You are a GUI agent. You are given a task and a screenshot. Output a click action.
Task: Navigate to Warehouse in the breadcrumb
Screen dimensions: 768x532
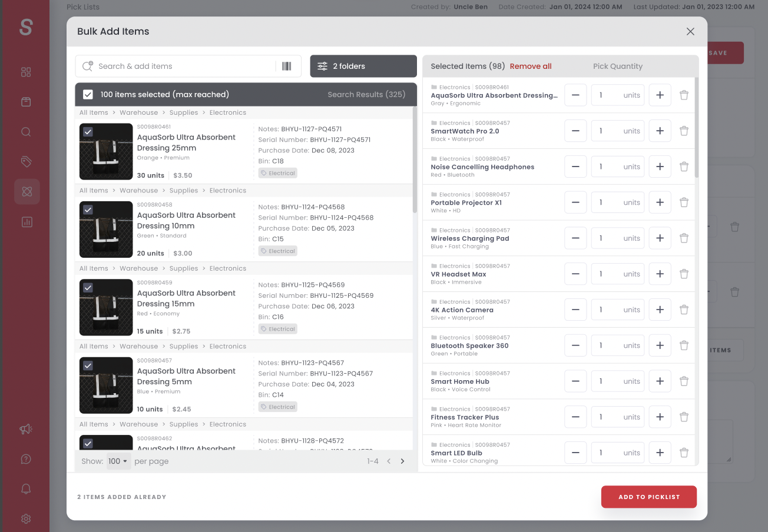pos(139,112)
